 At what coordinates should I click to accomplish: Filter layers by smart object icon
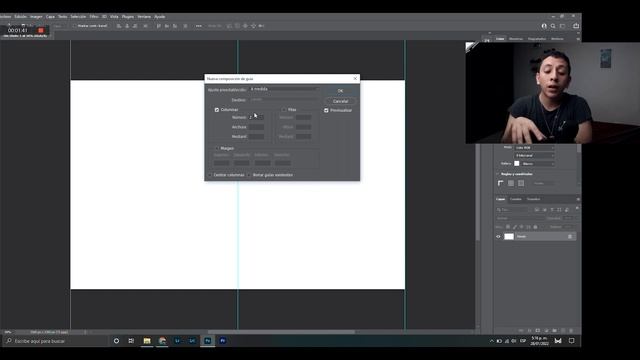click(567, 209)
